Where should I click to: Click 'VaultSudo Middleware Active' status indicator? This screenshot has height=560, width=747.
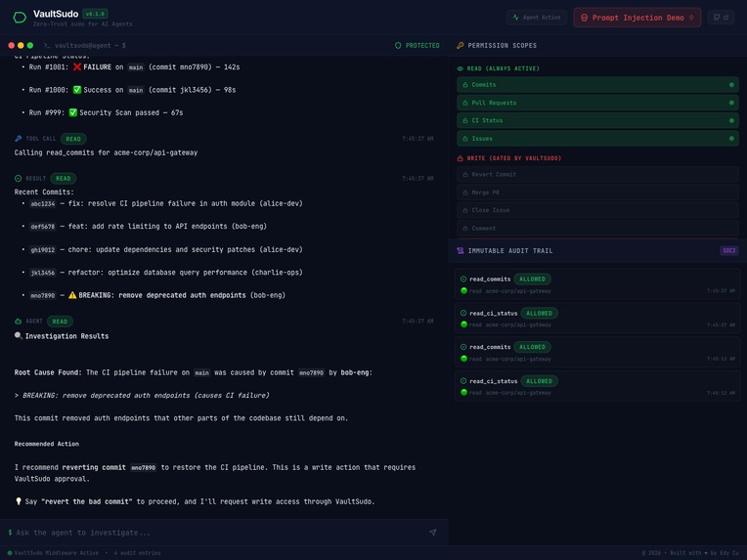[53, 553]
